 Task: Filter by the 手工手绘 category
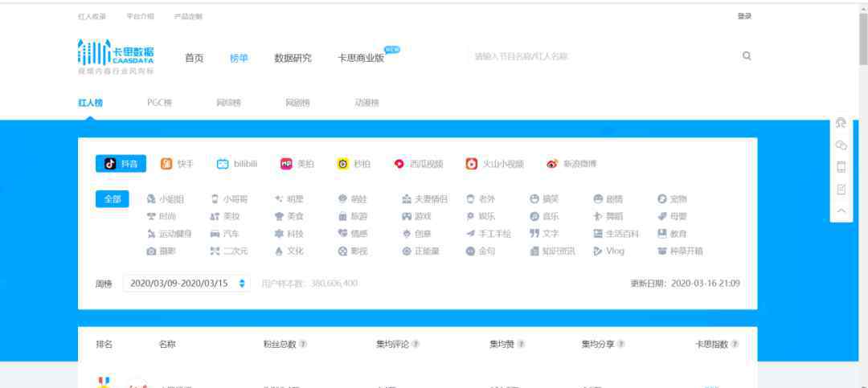(x=489, y=234)
